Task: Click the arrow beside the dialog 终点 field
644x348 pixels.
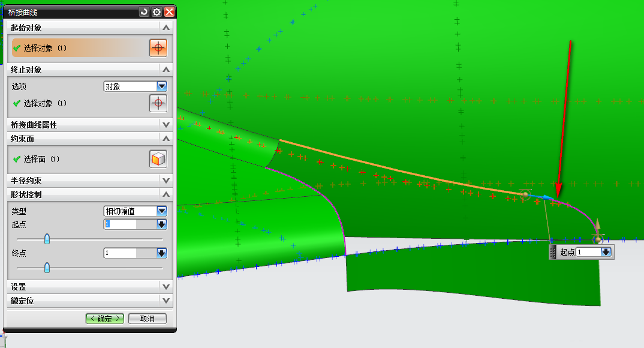Action: (x=161, y=253)
